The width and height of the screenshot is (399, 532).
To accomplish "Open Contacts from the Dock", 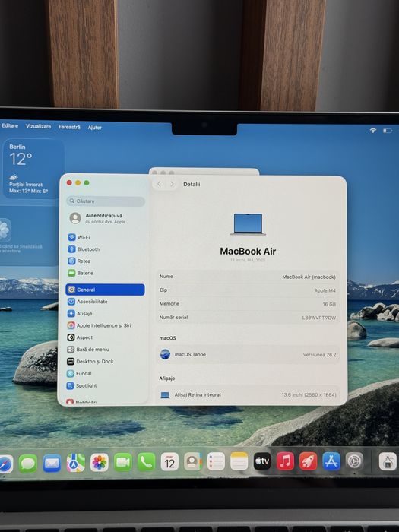I will 193,461.
